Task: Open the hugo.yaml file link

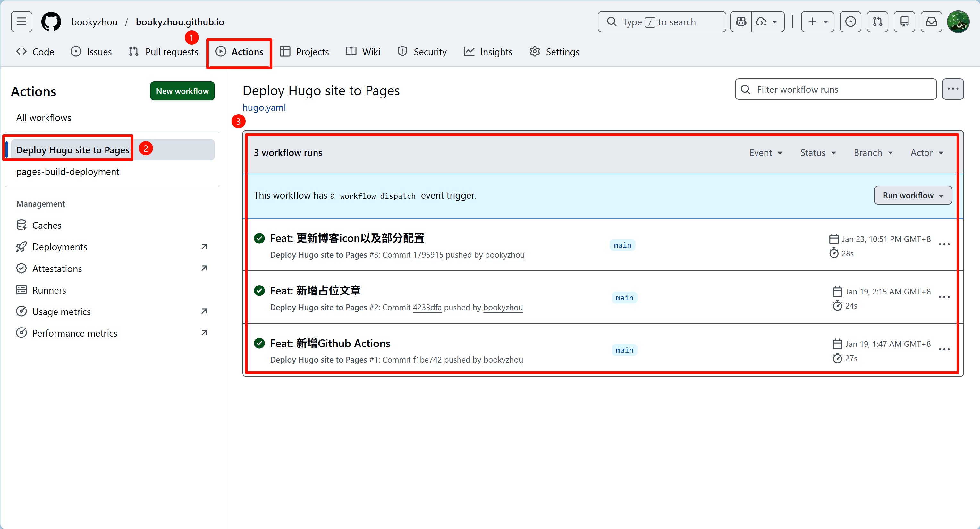Action: tap(264, 107)
